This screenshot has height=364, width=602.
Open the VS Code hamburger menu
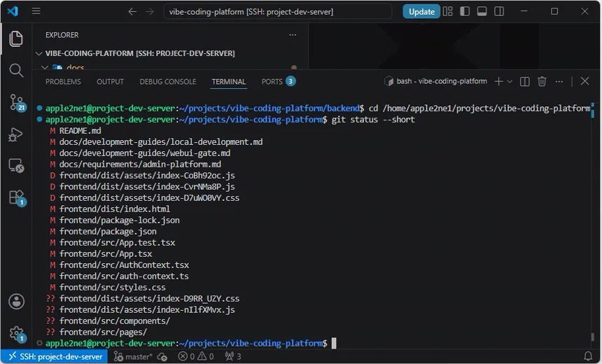tap(36, 11)
